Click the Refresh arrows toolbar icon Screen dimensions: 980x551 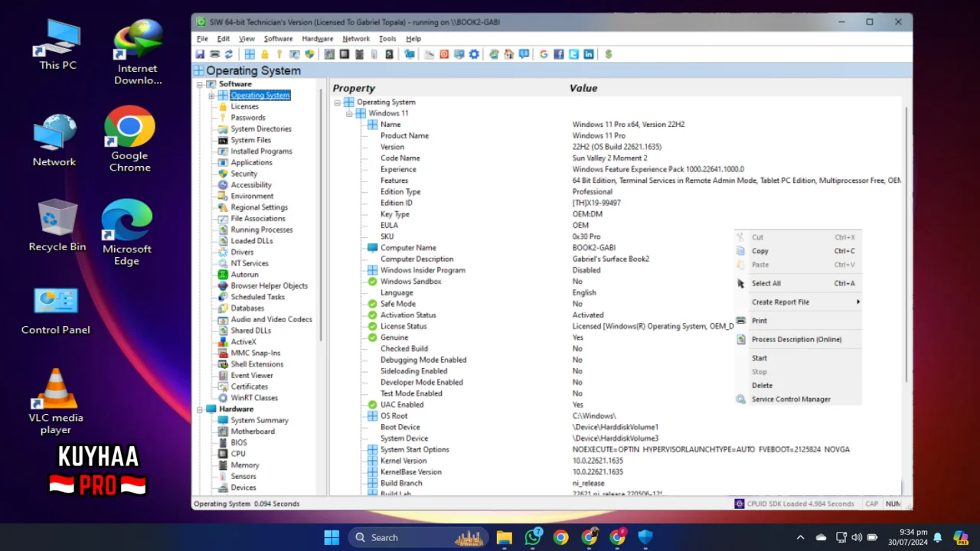point(228,54)
